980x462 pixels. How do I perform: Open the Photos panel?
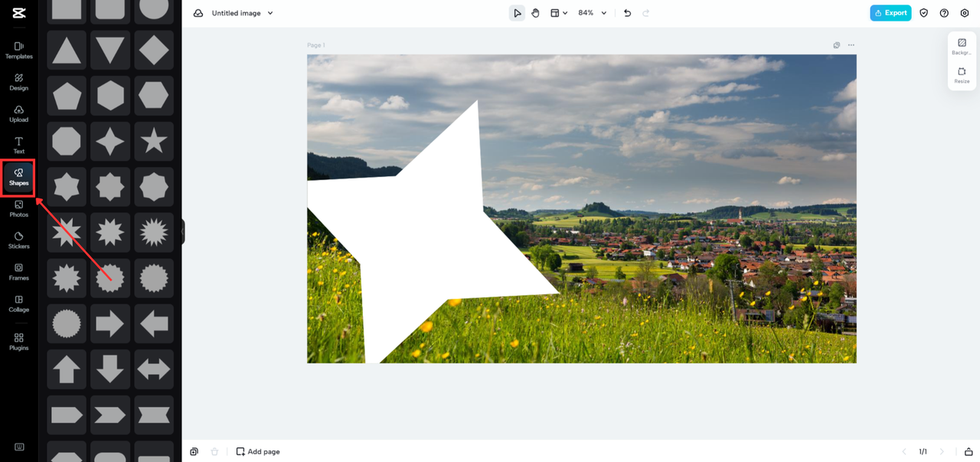pos(18,208)
